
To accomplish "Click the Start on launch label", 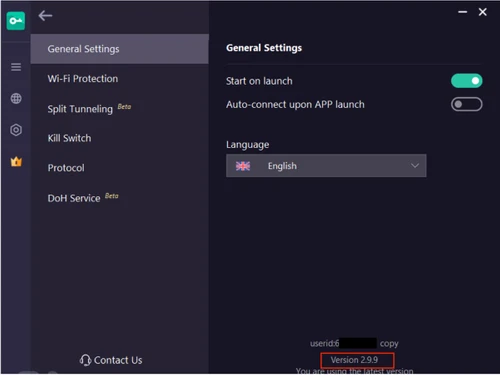I will [x=259, y=81].
